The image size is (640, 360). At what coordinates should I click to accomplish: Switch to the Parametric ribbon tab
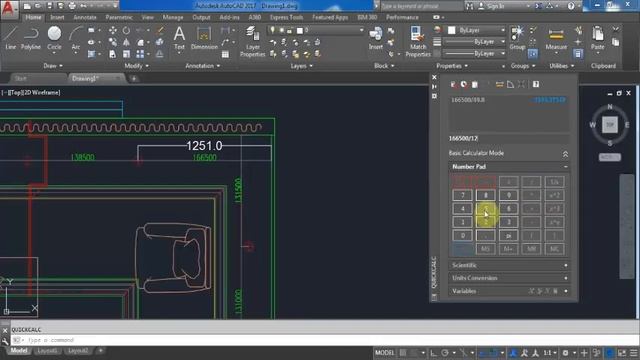pyautogui.click(x=119, y=17)
